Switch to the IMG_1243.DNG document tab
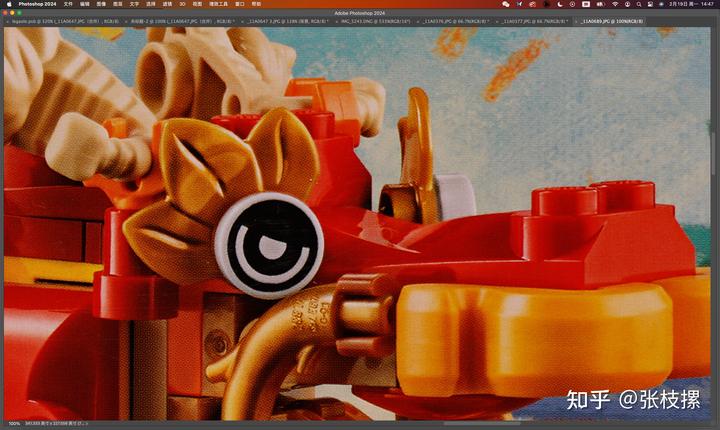 tap(376, 21)
